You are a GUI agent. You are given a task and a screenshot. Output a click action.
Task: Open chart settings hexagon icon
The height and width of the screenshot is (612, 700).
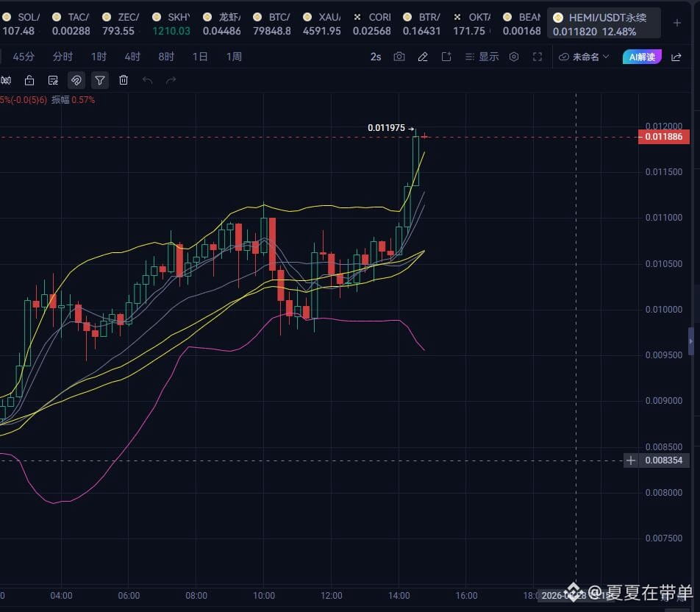pos(514,57)
